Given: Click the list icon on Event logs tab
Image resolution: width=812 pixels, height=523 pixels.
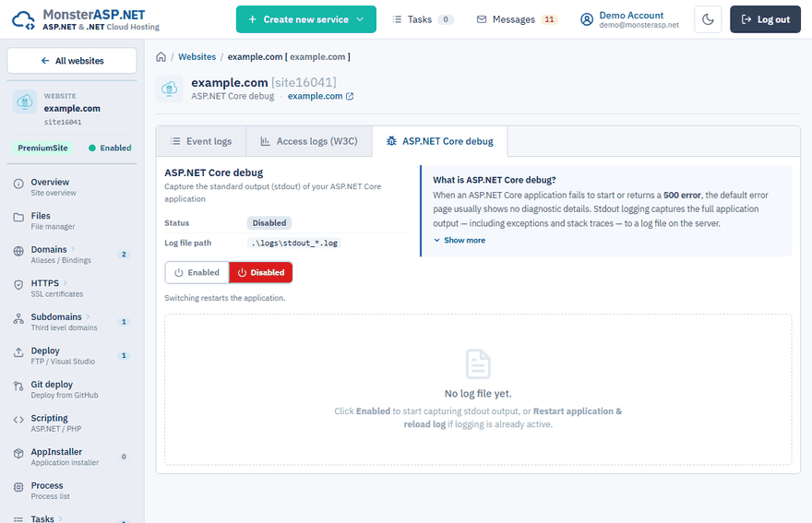Looking at the screenshot, I should pos(175,141).
